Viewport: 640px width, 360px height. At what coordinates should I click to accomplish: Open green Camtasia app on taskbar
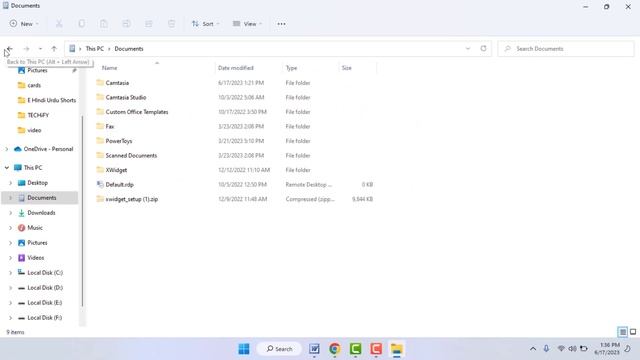(x=356, y=349)
